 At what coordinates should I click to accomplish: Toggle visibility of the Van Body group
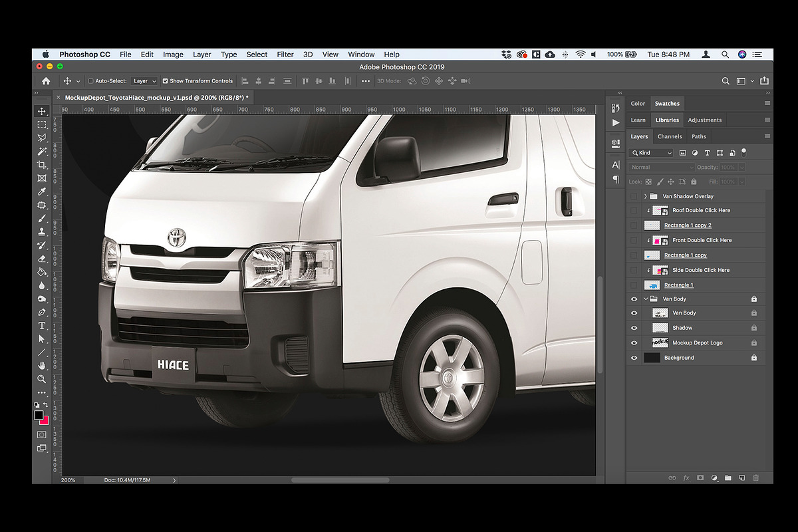pyautogui.click(x=633, y=299)
